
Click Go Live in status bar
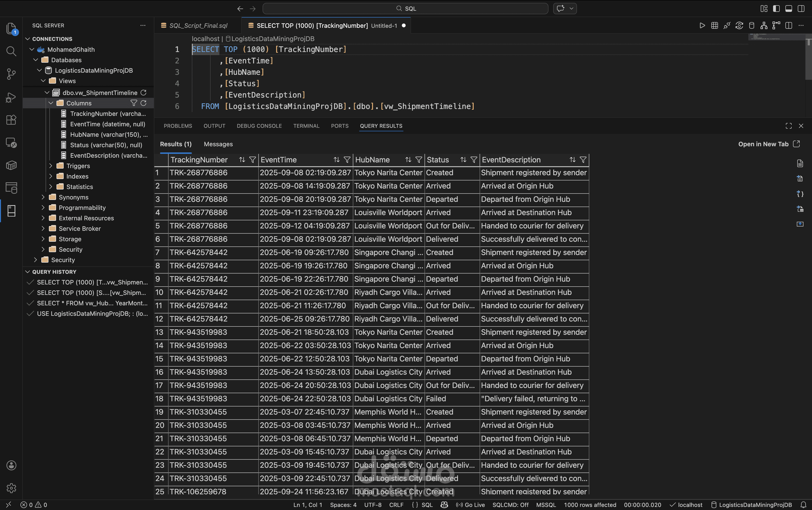470,505
